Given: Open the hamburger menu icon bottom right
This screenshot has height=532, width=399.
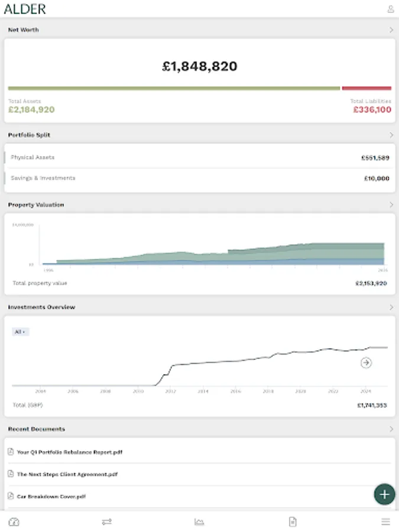Looking at the screenshot, I should point(385,521).
